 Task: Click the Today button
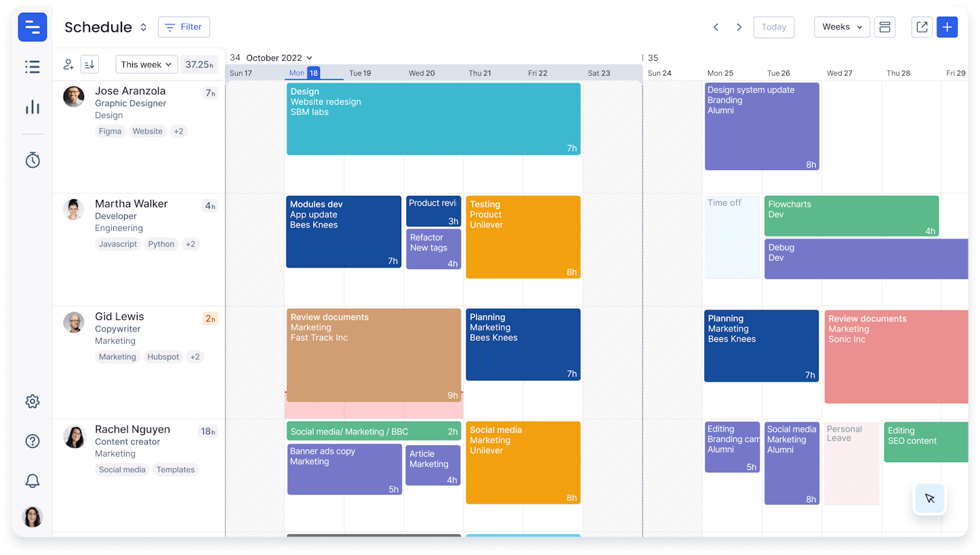click(773, 27)
